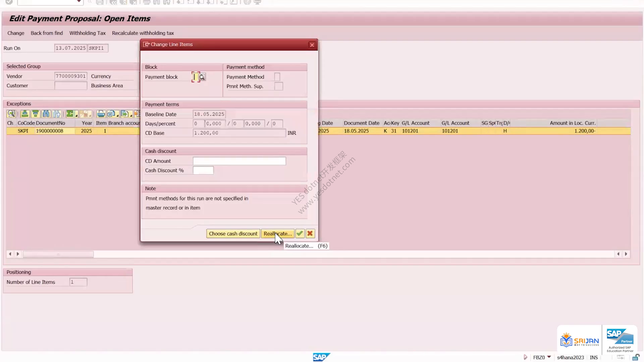The image size is (644, 362).
Task: Cancel the dialog with the red X
Action: [x=310, y=234]
